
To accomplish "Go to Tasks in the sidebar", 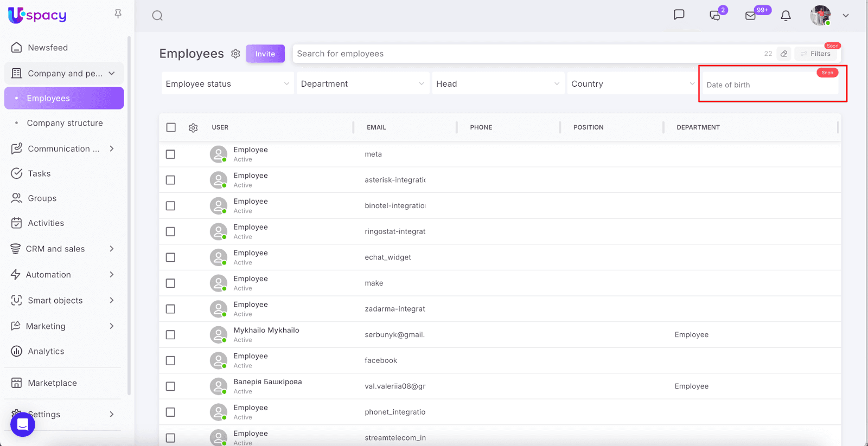I will (x=39, y=173).
